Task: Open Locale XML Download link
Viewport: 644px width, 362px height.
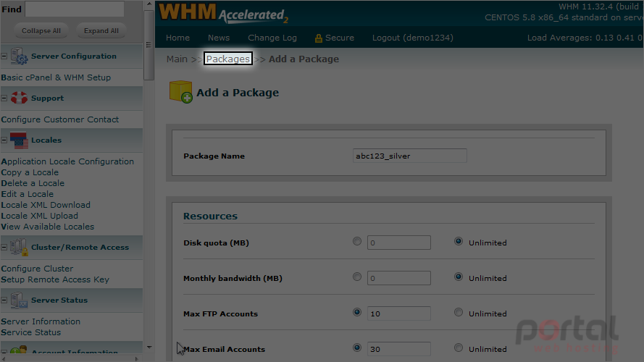Action: pos(46,205)
